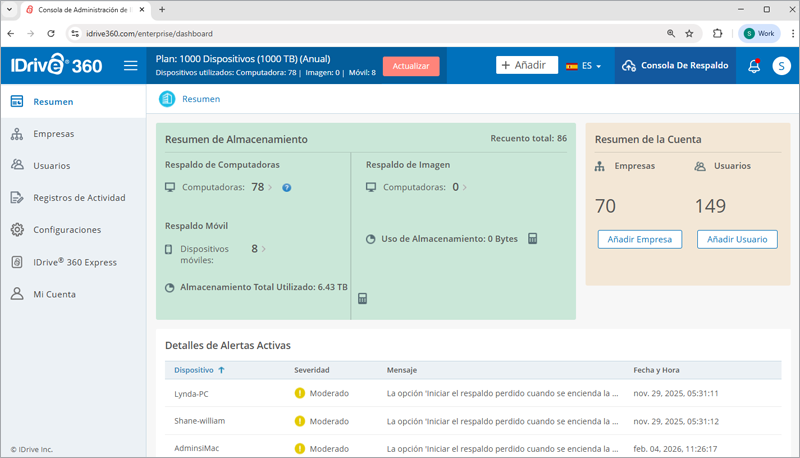Open the notifications bell
Screen dimensions: 800x458
754,66
